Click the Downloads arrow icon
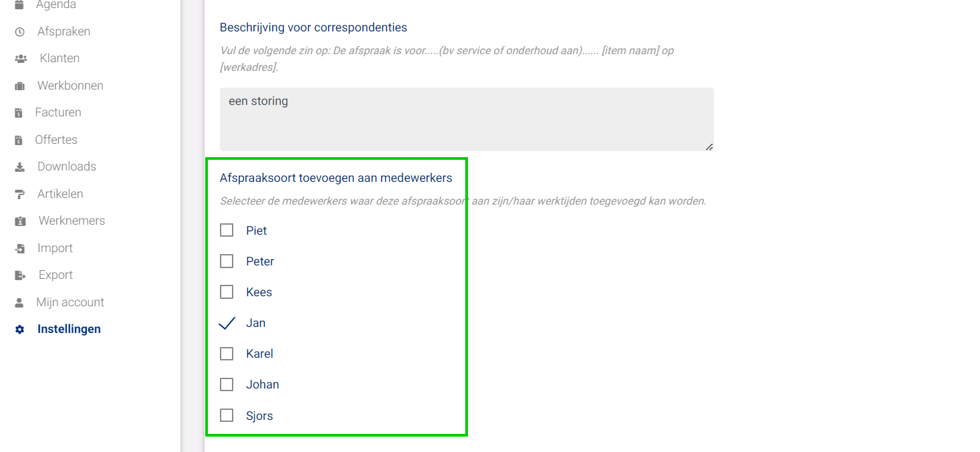This screenshot has height=452, width=980. (x=19, y=167)
